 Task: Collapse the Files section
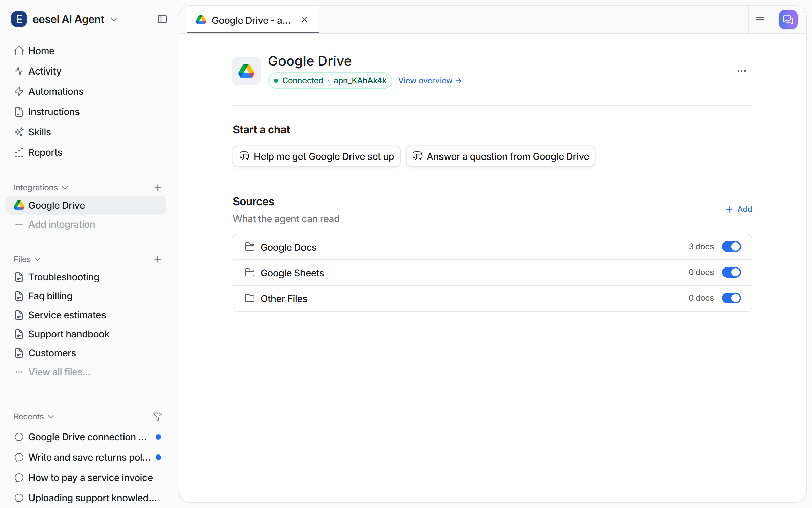click(x=27, y=259)
